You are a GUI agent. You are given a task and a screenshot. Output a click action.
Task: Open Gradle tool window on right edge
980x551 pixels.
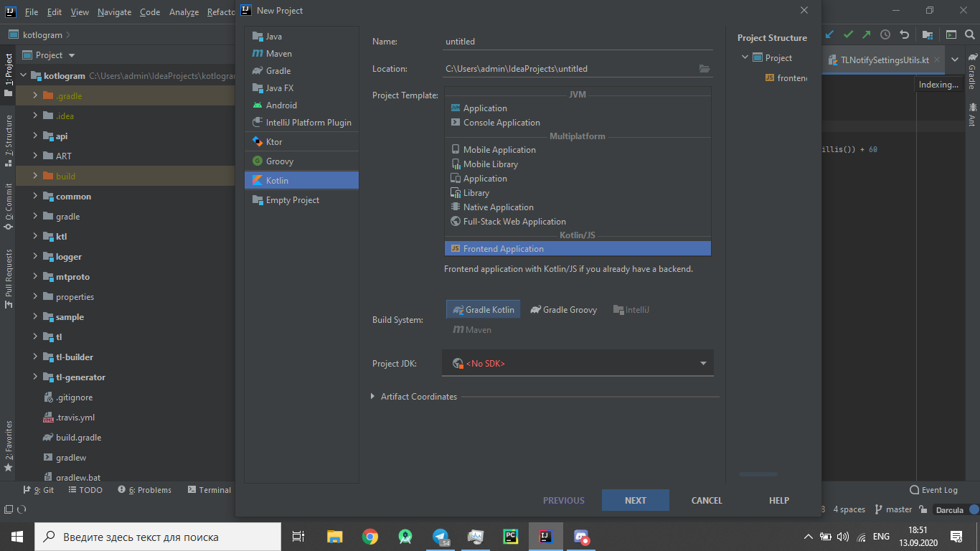tap(972, 71)
